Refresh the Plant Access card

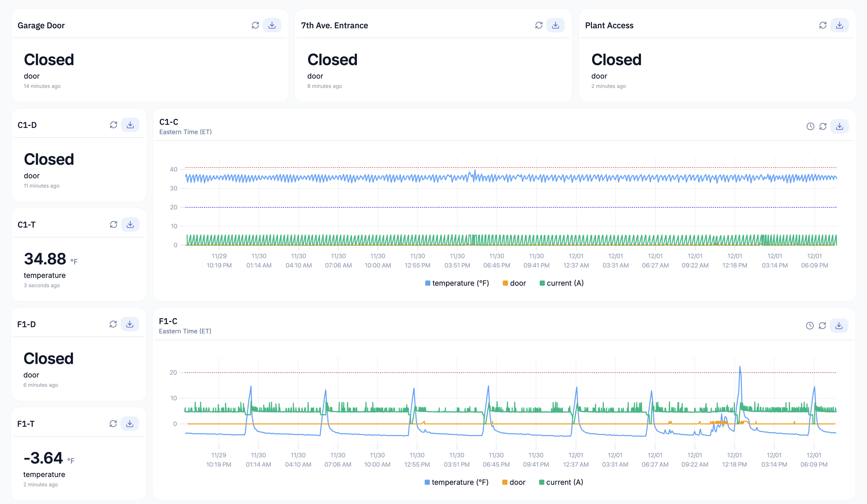tap(823, 25)
